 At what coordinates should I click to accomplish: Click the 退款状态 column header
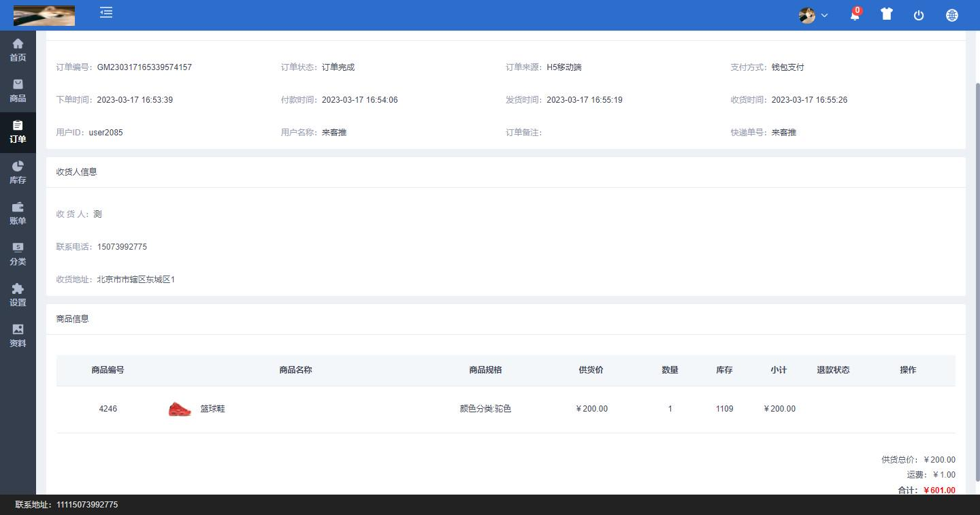834,370
